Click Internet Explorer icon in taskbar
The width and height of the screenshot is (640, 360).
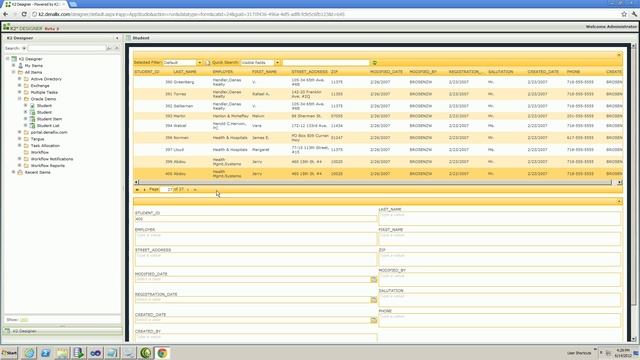click(29, 353)
